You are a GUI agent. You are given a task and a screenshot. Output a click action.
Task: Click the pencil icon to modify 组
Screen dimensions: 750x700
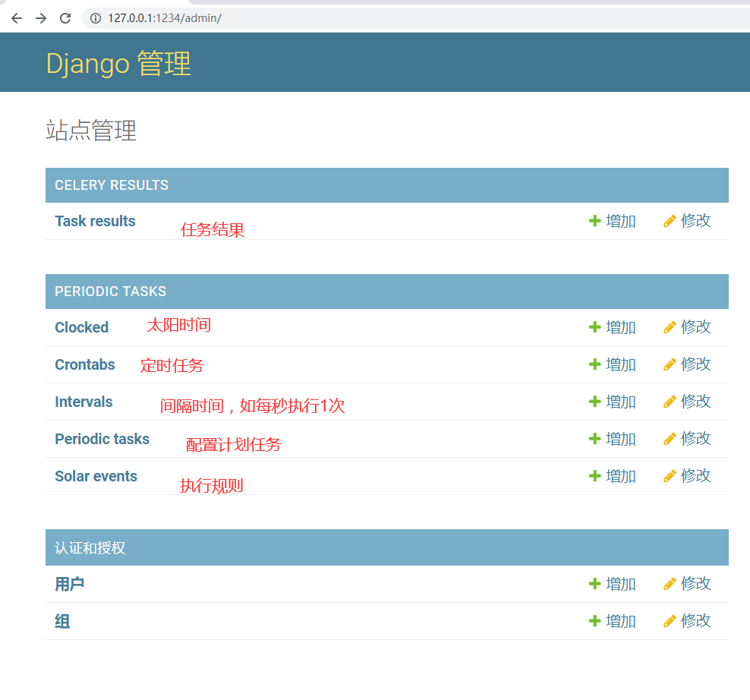[669, 620]
